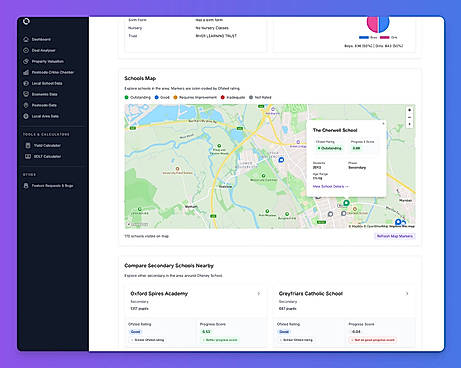Open Feature Requests & Bugs
This screenshot has width=461, height=368.
point(52,186)
